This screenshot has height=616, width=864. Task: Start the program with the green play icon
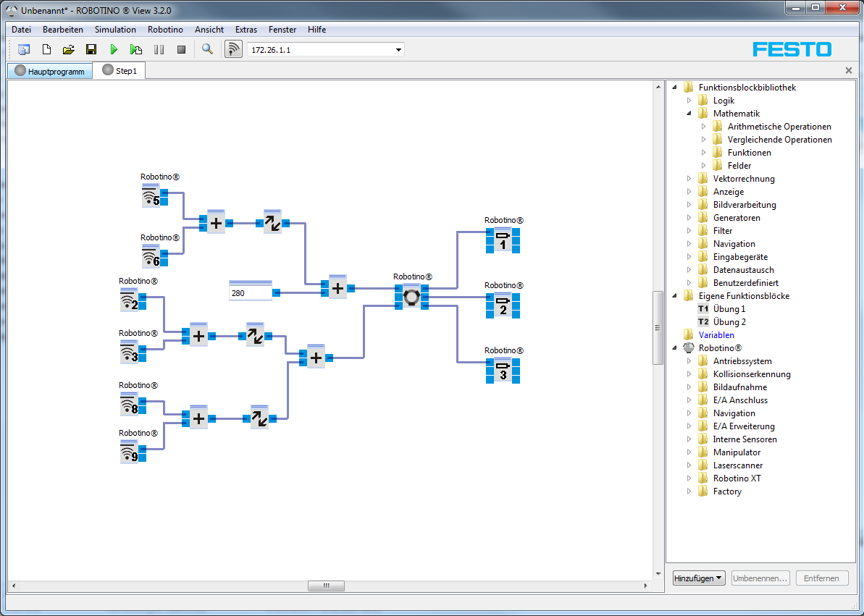pos(114,50)
